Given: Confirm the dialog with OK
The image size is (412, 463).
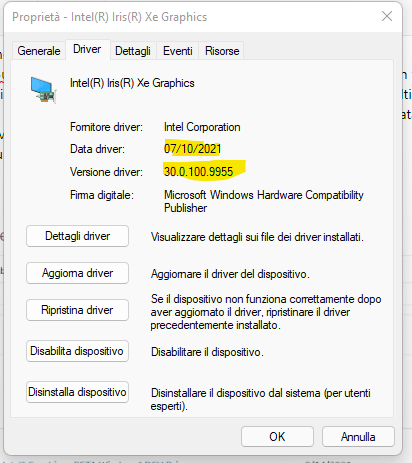Looking at the screenshot, I should click(277, 437).
